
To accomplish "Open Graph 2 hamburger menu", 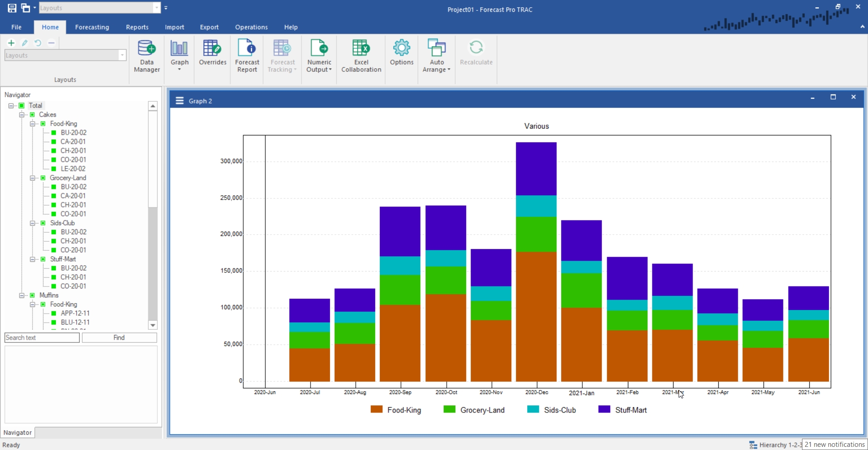I will click(179, 100).
